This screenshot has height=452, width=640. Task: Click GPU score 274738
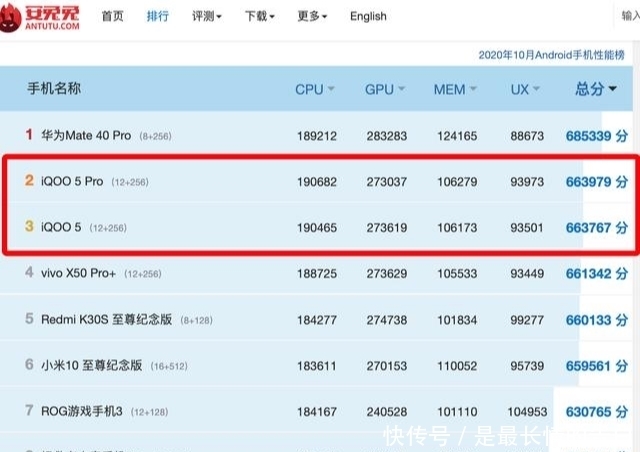pos(387,320)
